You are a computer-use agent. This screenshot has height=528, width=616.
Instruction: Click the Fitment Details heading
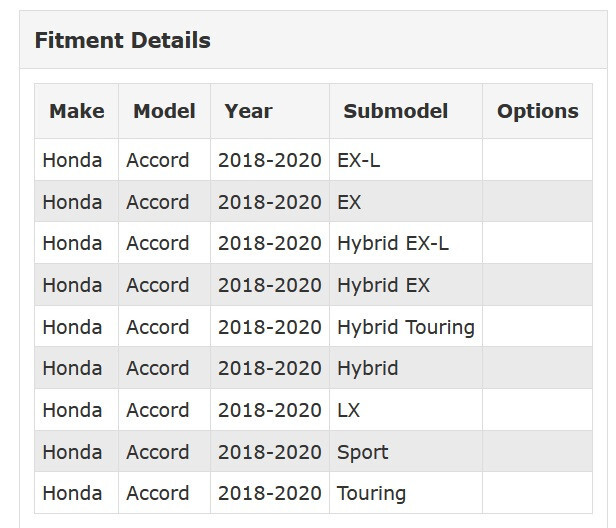tap(123, 40)
